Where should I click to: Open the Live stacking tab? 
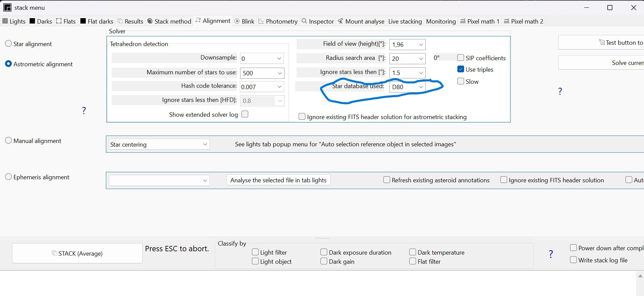[405, 21]
